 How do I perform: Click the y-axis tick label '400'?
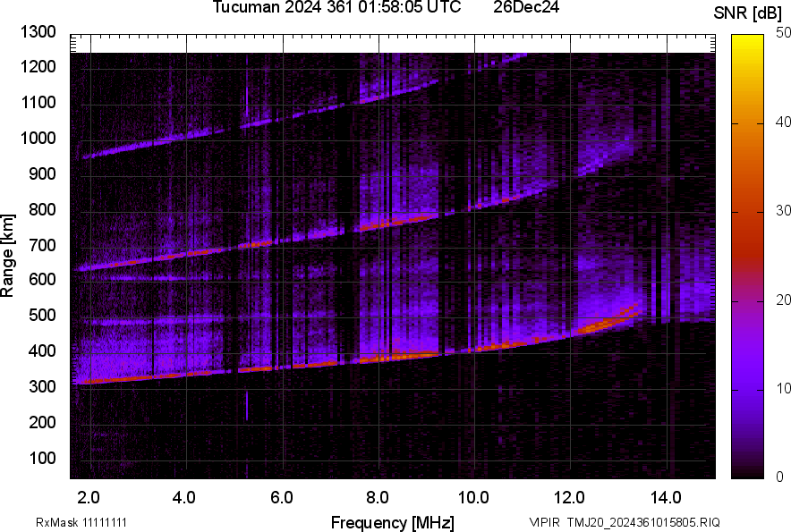47,351
